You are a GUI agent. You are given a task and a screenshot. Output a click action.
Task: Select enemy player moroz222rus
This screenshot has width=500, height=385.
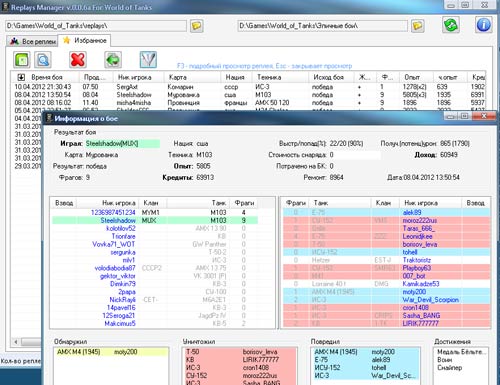386,220
